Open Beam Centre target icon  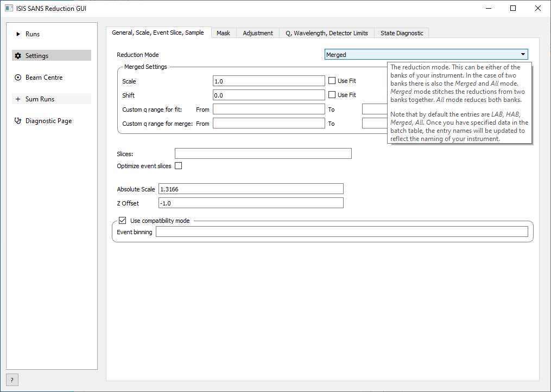(18, 78)
